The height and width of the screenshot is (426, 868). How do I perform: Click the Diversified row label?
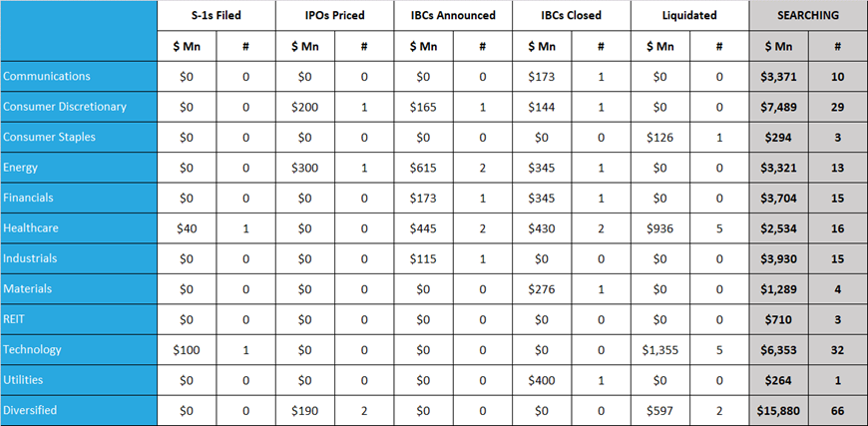click(31, 410)
